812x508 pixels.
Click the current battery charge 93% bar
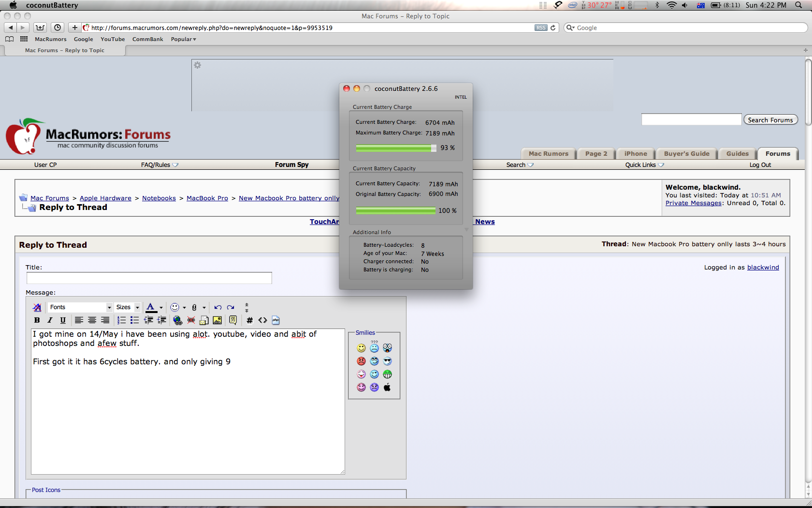[x=396, y=148]
